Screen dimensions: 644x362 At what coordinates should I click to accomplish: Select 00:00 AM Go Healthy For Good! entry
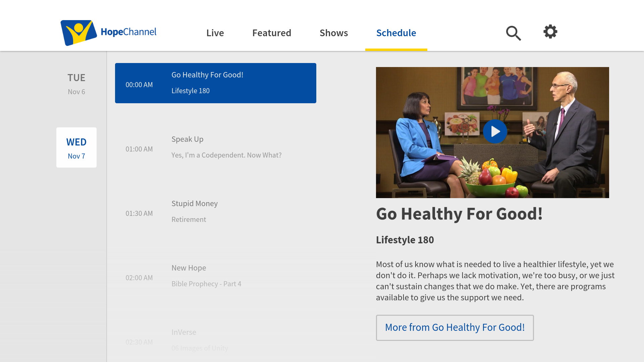pos(215,83)
